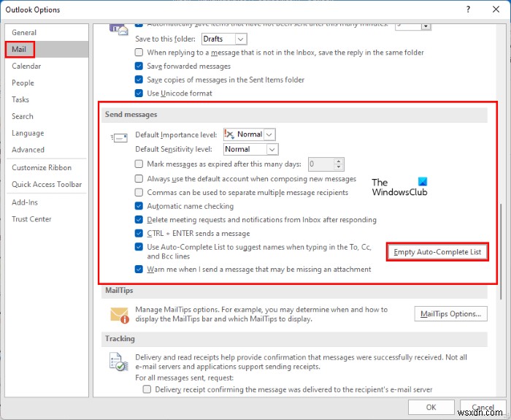Click the Help question mark icon
Screen dimensions: 511x420
[468, 9]
